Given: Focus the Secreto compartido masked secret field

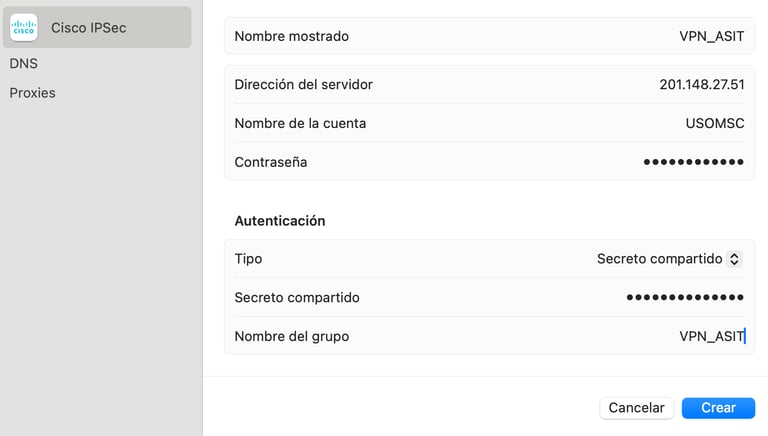Looking at the screenshot, I should pyautogui.click(x=685, y=297).
